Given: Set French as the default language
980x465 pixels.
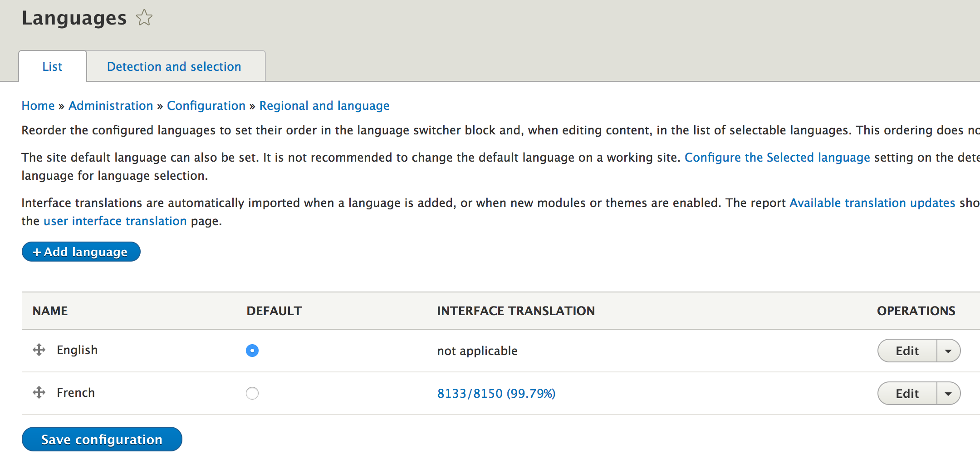Looking at the screenshot, I should point(252,393).
